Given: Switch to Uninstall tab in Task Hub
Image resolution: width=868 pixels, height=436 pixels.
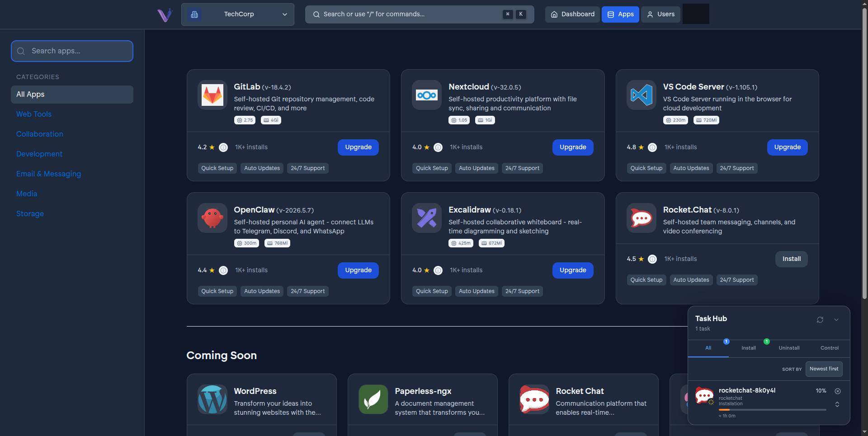Looking at the screenshot, I should (789, 348).
